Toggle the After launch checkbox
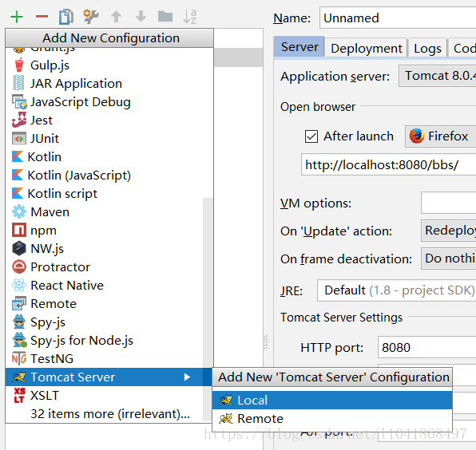Image resolution: width=476 pixels, height=450 pixels. click(x=311, y=136)
